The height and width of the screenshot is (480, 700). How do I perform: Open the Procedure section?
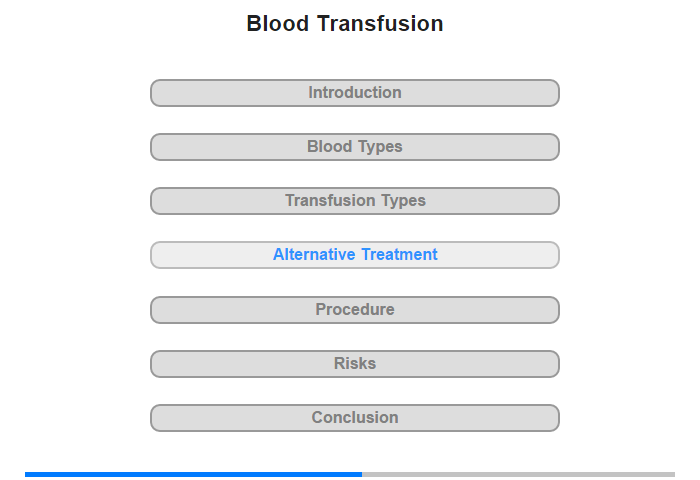tap(354, 310)
